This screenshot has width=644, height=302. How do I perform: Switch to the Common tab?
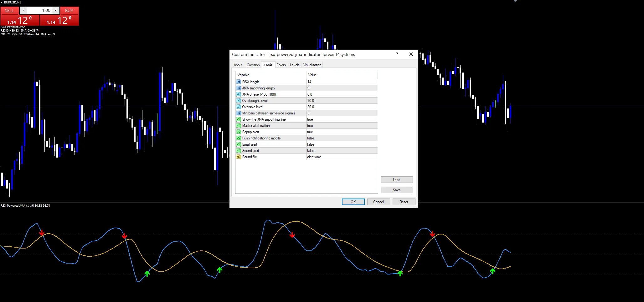pos(253,65)
